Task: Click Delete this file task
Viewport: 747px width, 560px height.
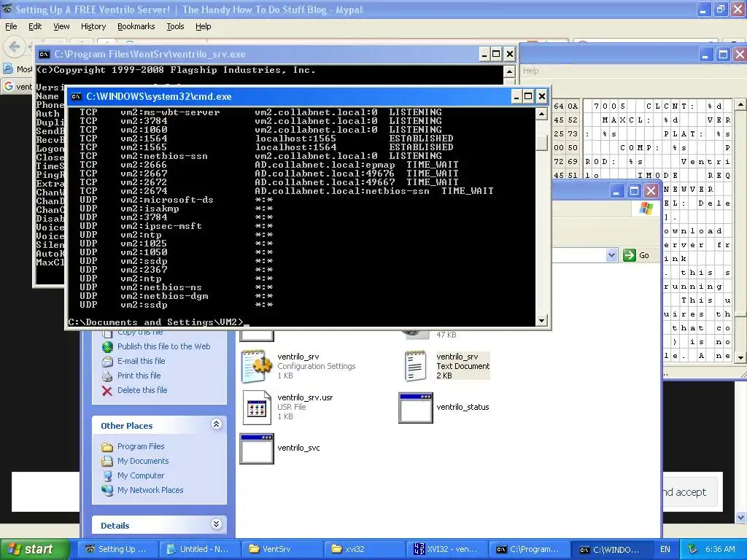Action: click(142, 390)
